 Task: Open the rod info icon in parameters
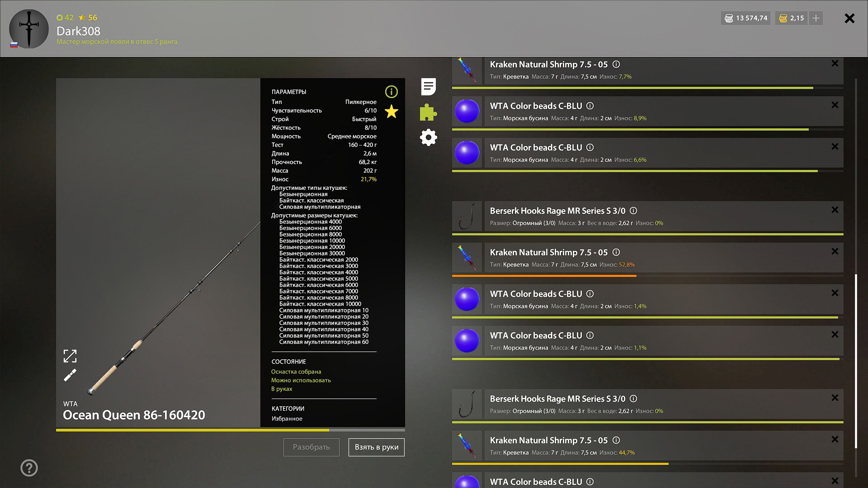pos(391,92)
